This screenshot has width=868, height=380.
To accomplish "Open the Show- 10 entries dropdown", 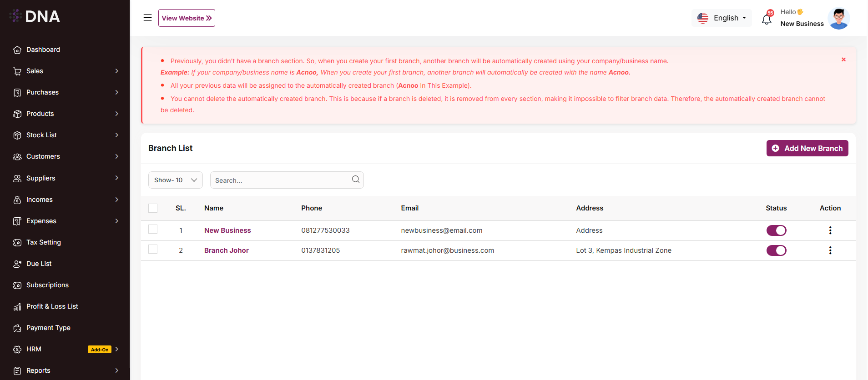I will [175, 180].
